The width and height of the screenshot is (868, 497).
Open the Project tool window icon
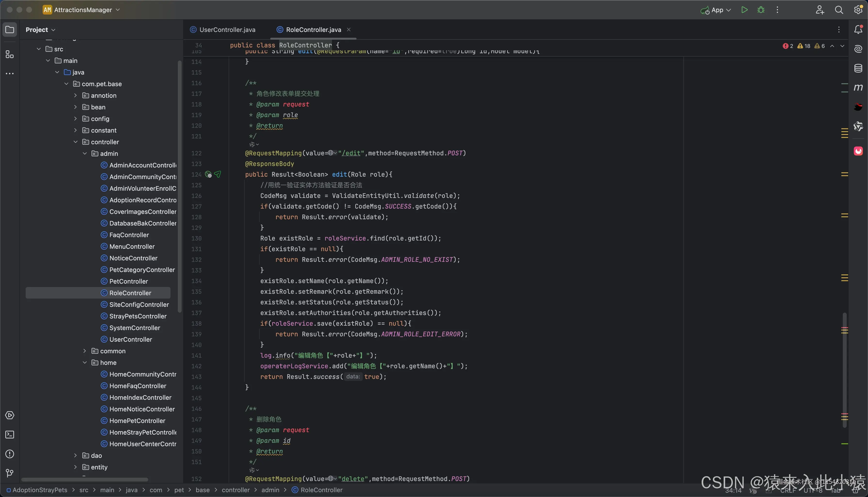pyautogui.click(x=9, y=30)
